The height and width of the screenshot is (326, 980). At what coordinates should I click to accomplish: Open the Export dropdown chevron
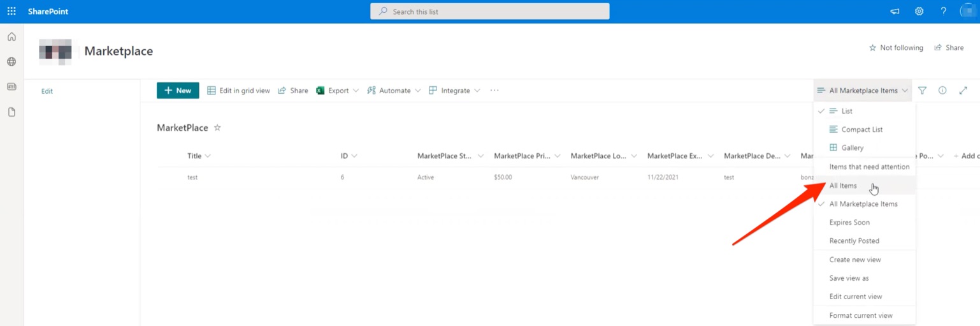pyautogui.click(x=356, y=91)
